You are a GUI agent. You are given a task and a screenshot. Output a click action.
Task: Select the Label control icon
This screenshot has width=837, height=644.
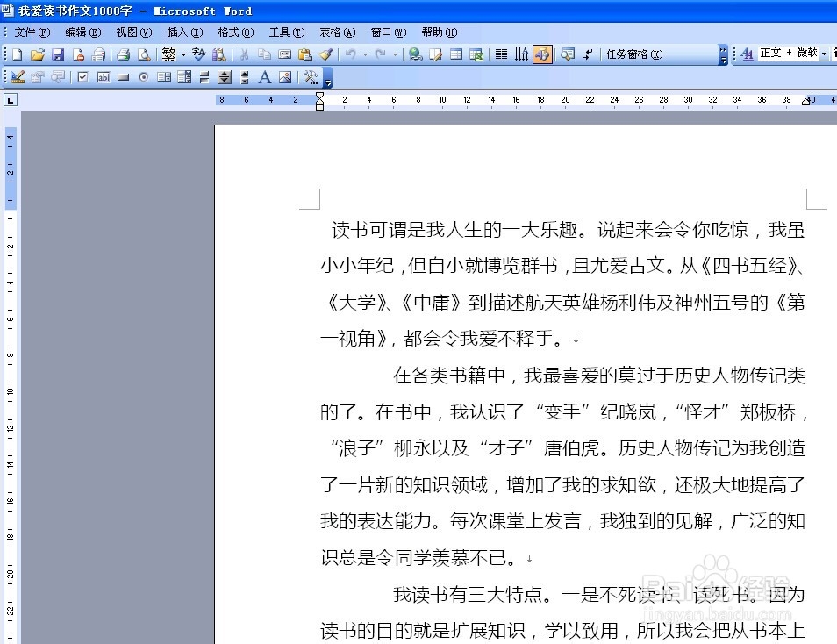click(x=263, y=77)
